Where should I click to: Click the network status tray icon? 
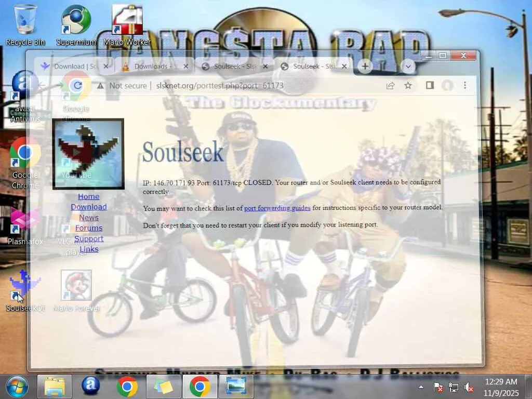(x=453, y=387)
